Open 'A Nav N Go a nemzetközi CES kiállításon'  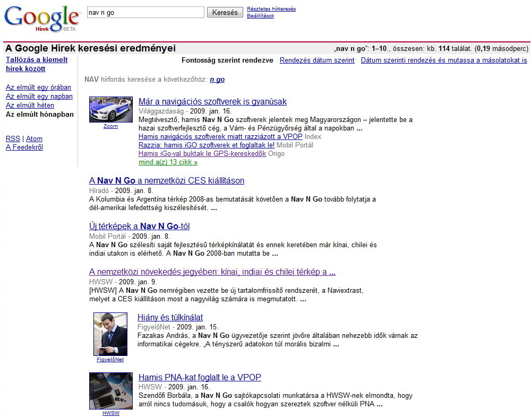point(167,180)
